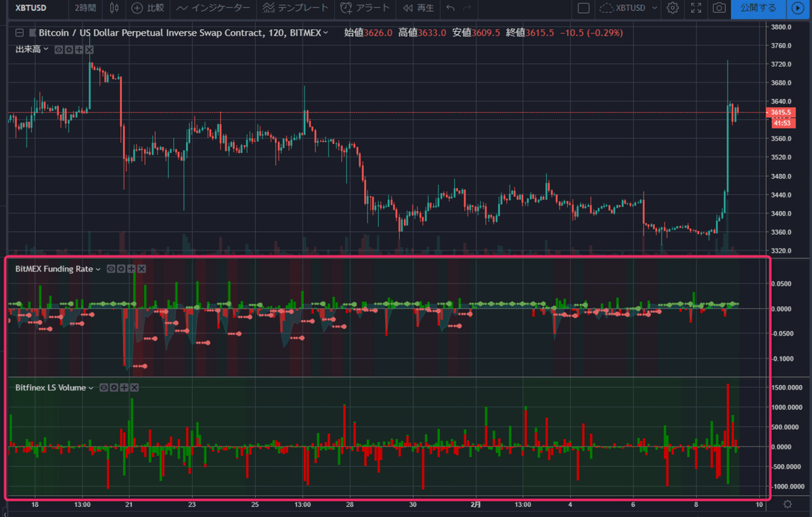Open the 比較 compare symbol tool
The height and width of the screenshot is (517, 812).
(x=148, y=8)
